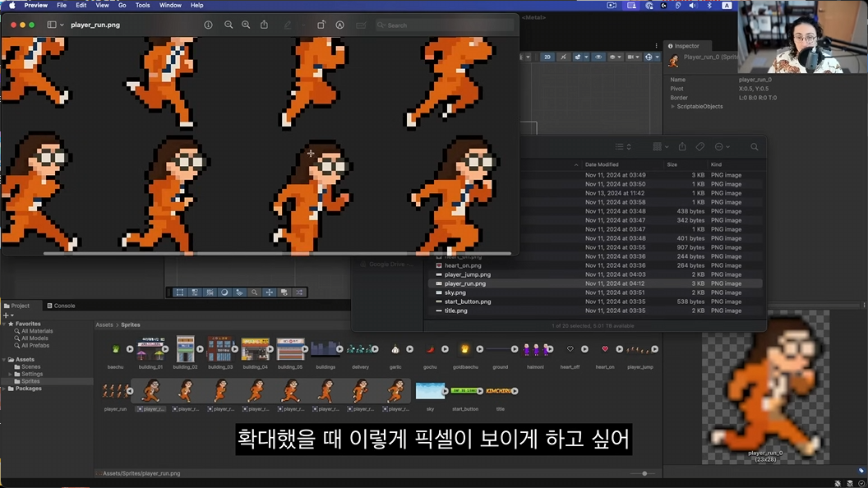Select the goldbaechu sprite thumbnail
The height and width of the screenshot is (488, 868).
[464, 349]
